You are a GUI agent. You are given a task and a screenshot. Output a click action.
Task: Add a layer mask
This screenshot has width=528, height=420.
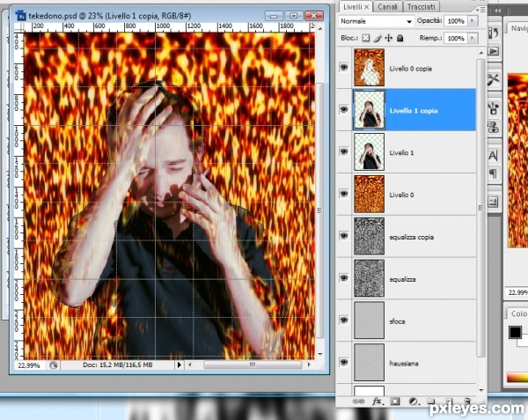coord(394,402)
